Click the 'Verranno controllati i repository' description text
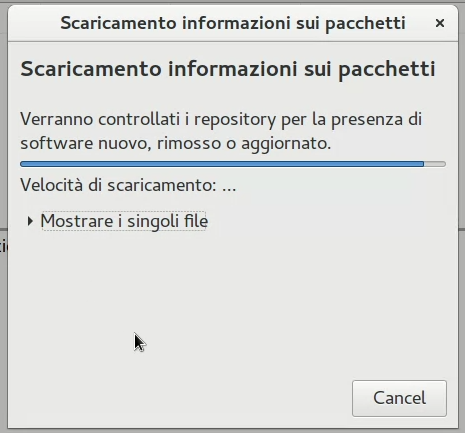The image size is (465, 433). [221, 131]
